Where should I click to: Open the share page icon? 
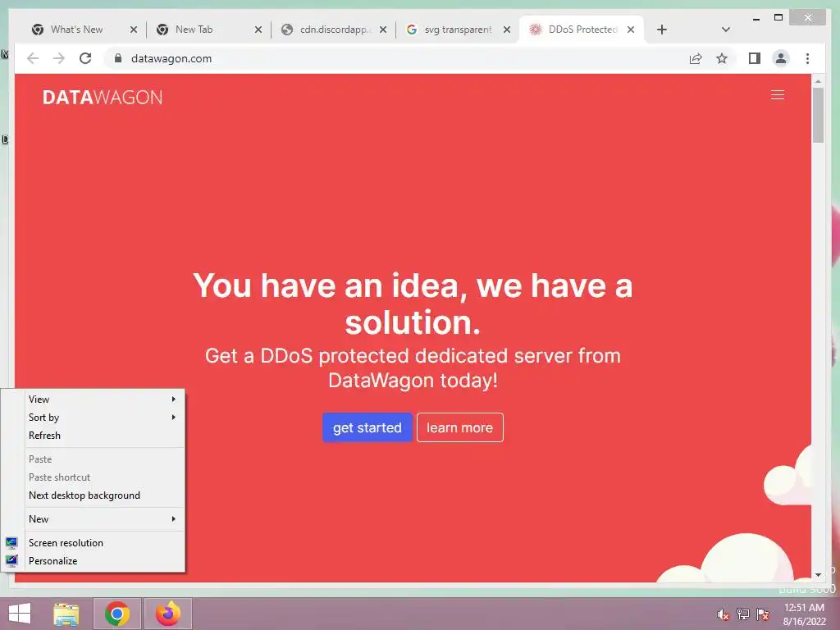[x=696, y=58]
